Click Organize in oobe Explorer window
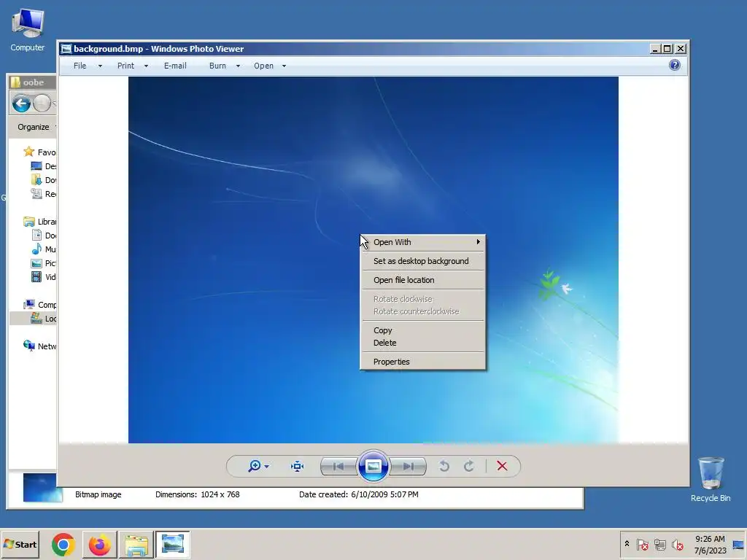This screenshot has height=560, width=747. click(x=34, y=127)
